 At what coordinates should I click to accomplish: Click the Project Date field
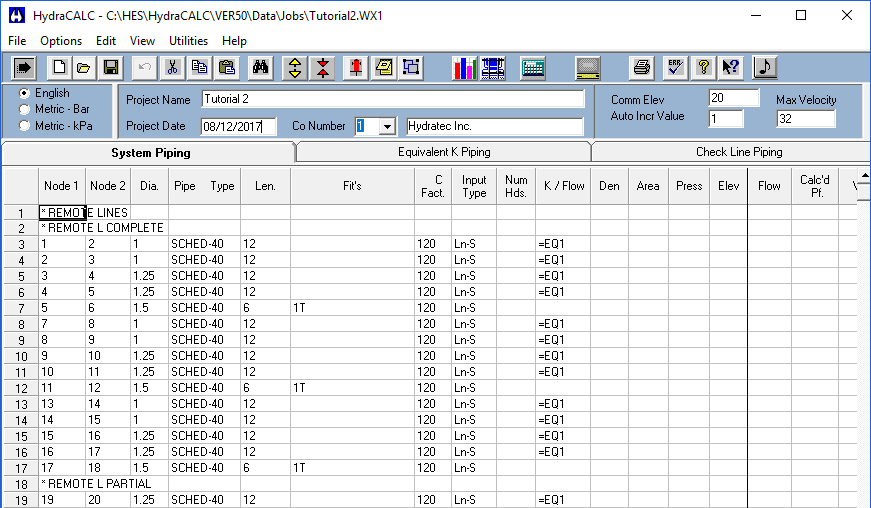tap(238, 127)
